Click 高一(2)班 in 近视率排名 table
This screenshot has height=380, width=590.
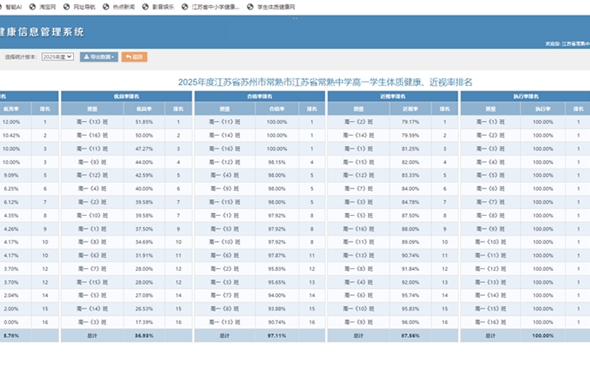(359, 122)
